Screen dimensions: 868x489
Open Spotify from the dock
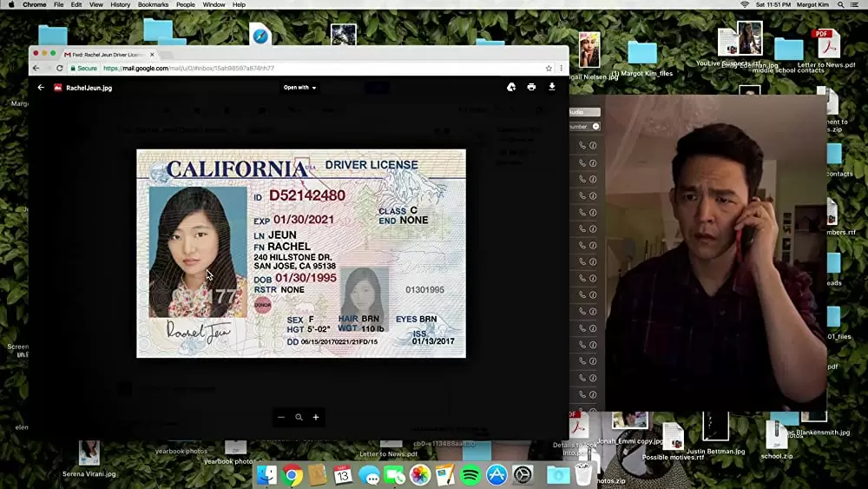[470, 475]
